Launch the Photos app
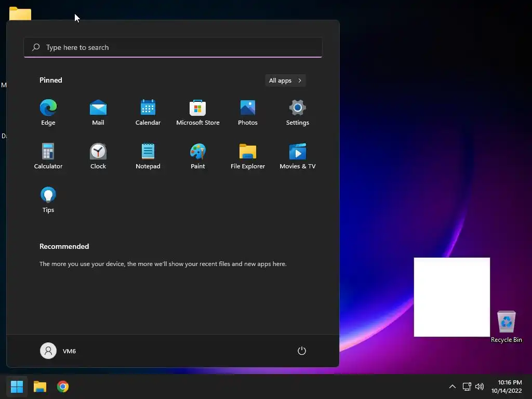This screenshot has width=532, height=399. coord(248,113)
